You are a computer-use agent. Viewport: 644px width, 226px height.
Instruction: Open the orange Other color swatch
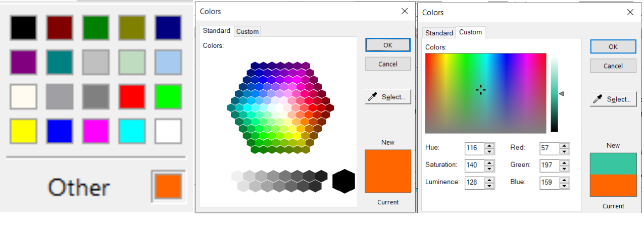168,186
